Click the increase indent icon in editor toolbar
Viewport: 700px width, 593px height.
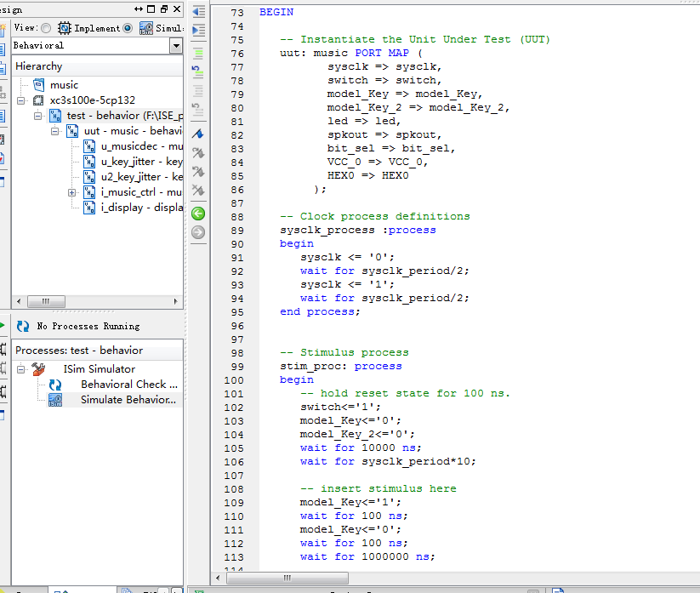(198, 31)
